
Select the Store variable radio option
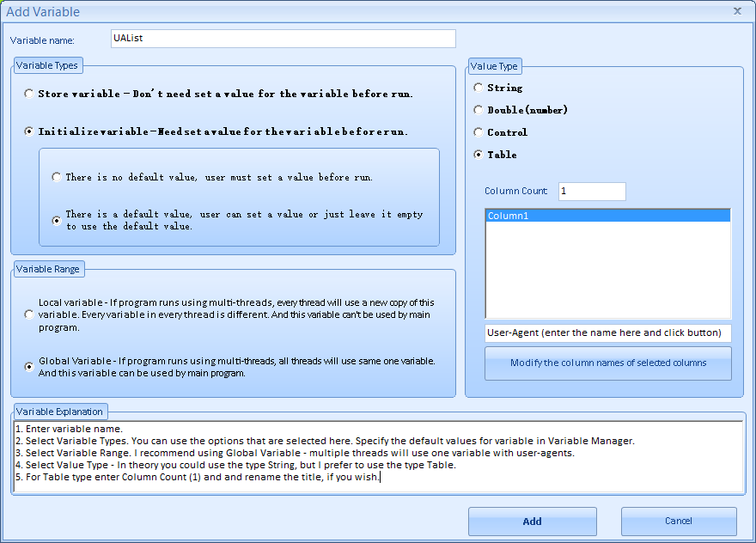pyautogui.click(x=30, y=94)
